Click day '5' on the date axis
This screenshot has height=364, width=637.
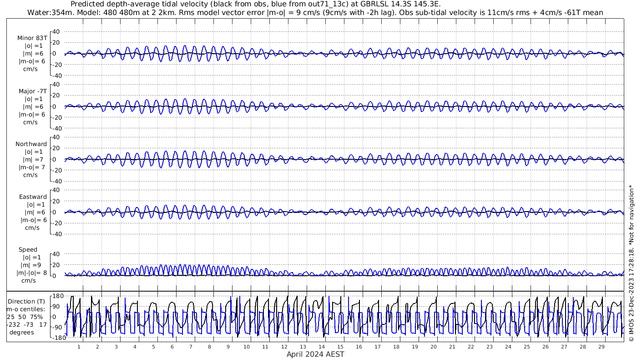pos(153,347)
